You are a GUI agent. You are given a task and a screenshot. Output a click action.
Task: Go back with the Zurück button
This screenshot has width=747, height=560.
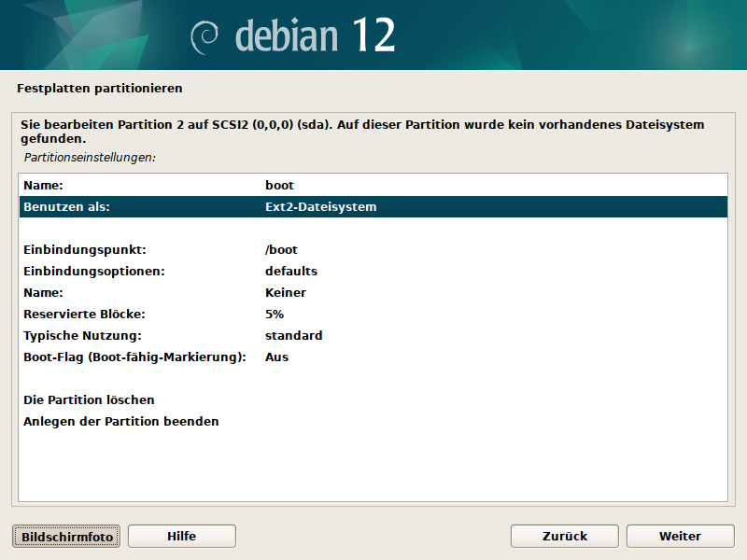[564, 536]
